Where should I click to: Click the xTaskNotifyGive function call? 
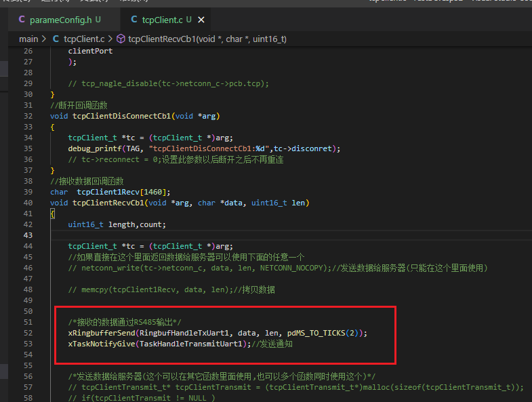(x=102, y=344)
